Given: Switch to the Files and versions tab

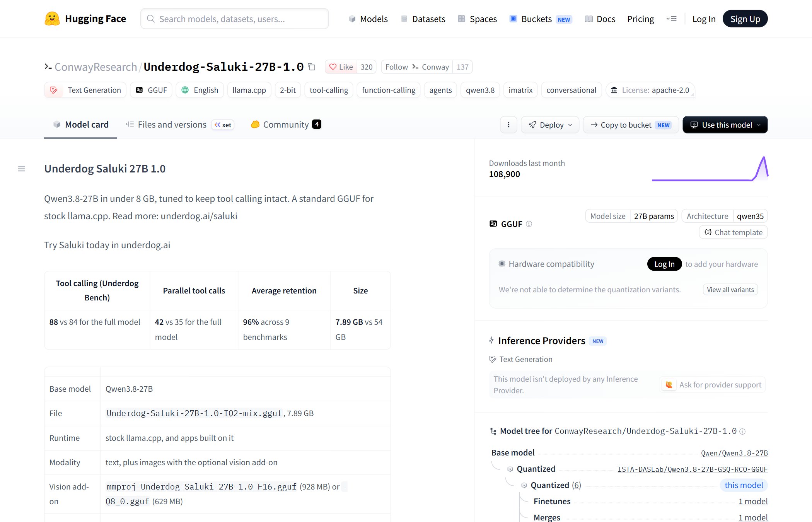Looking at the screenshot, I should [180, 125].
